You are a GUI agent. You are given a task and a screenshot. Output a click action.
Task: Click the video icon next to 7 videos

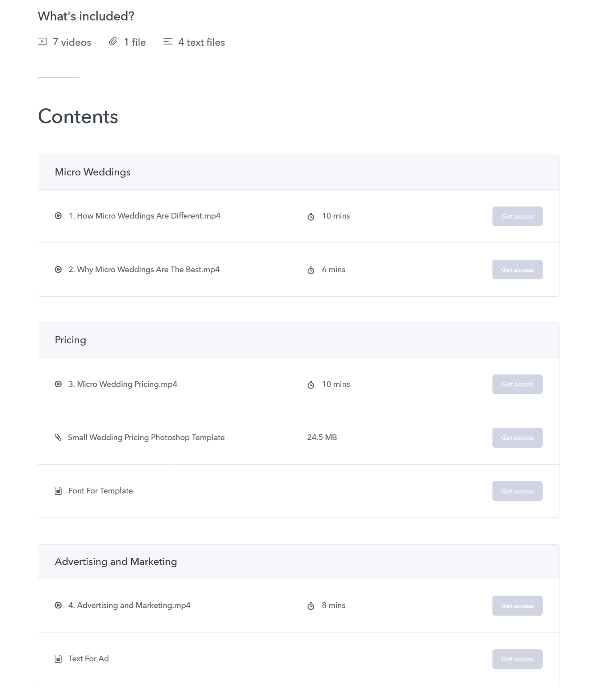pos(42,42)
